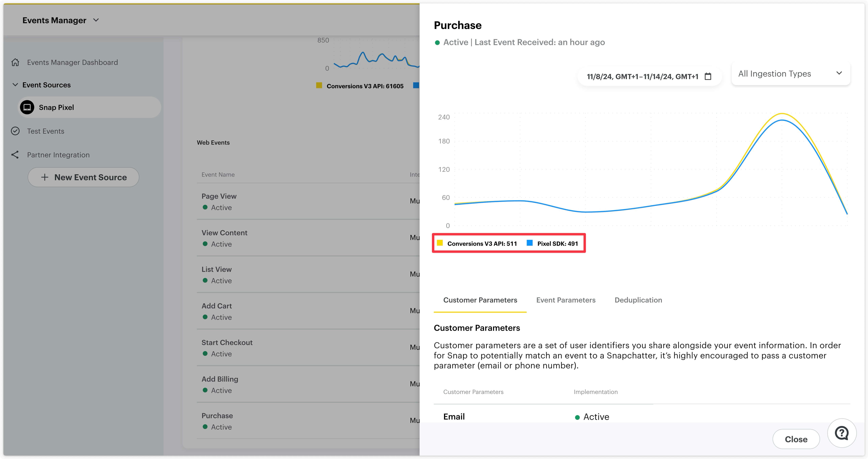Click the Web Events heading
Image resolution: width=868 pixels, height=459 pixels.
click(x=213, y=142)
